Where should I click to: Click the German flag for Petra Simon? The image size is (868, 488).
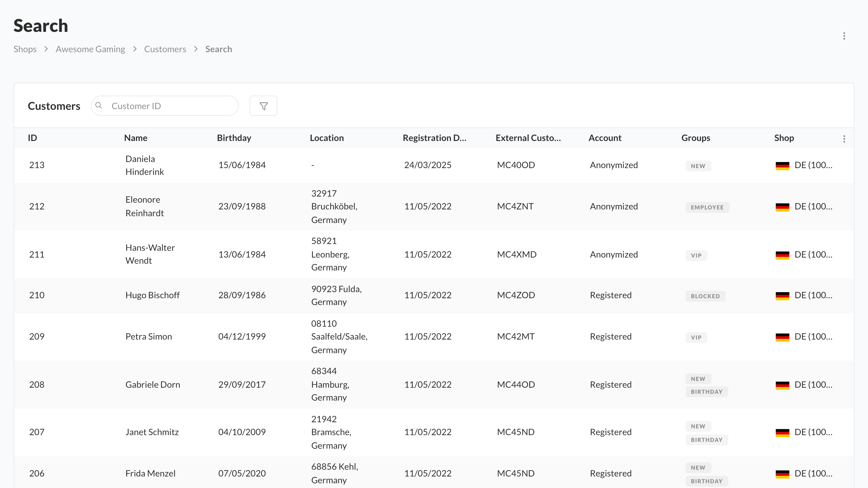click(x=782, y=337)
